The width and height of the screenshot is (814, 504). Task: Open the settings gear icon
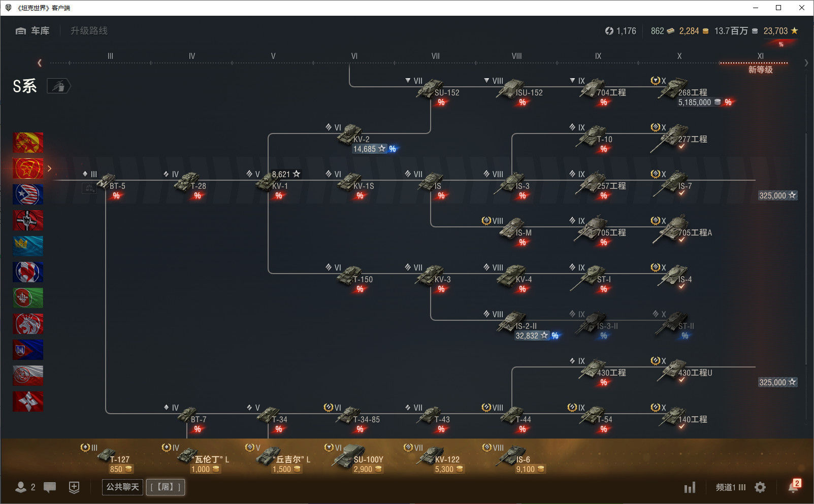click(760, 487)
